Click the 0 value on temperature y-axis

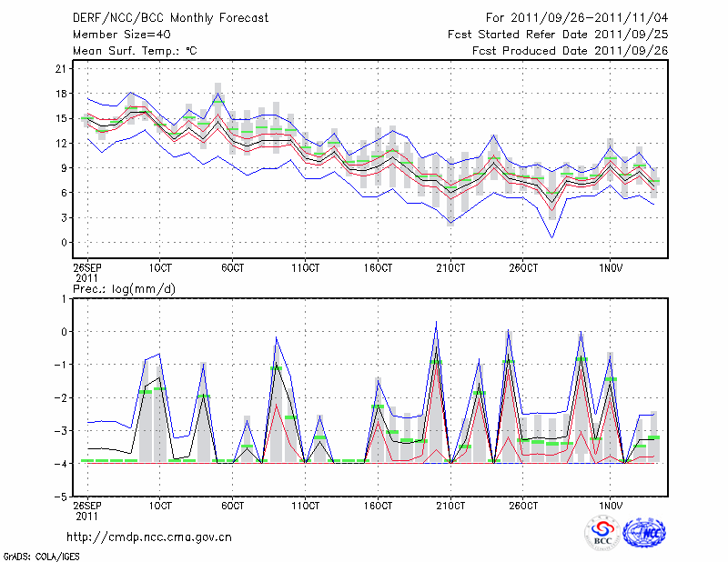pos(62,243)
